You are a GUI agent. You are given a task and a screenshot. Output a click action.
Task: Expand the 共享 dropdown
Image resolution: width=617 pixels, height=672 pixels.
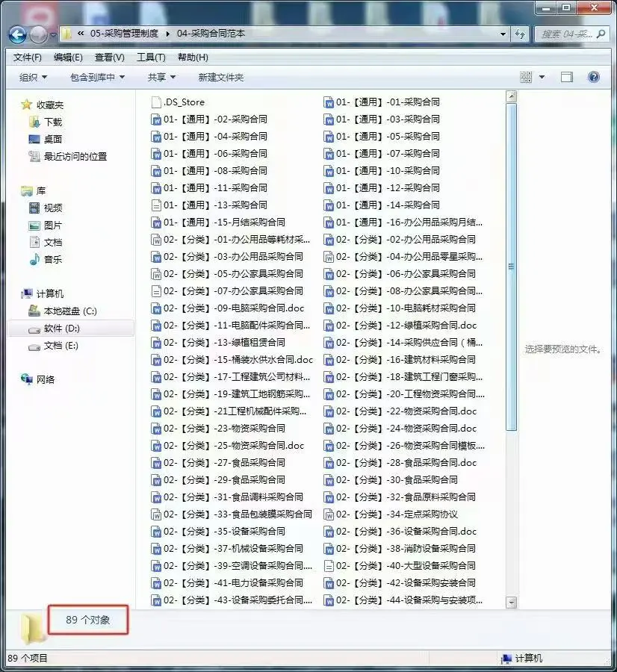coord(161,77)
